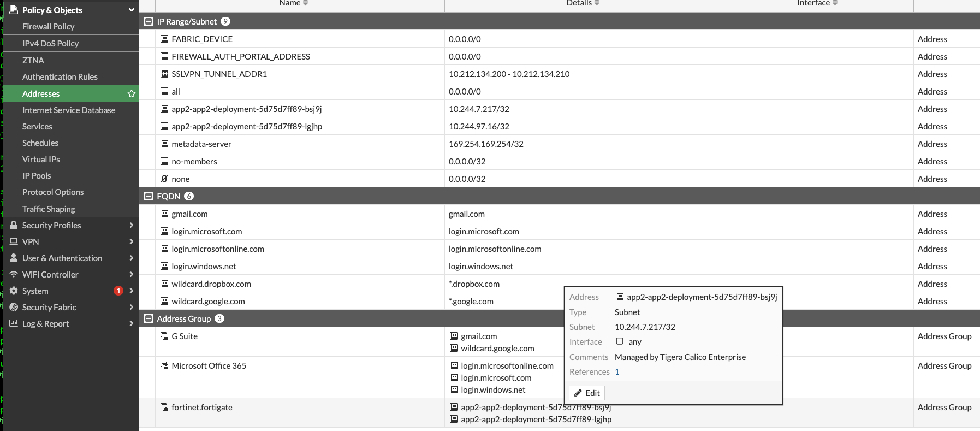Click the Policy & Objects sidebar icon
The height and width of the screenshot is (431, 980).
click(14, 10)
